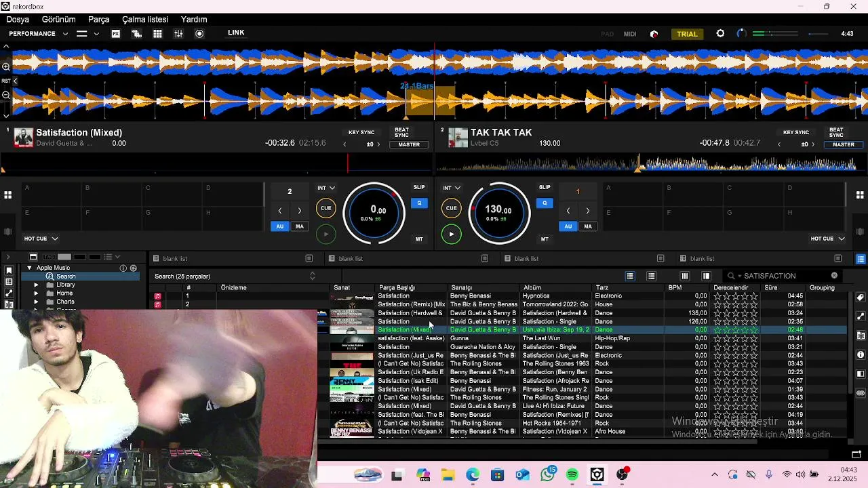Switch to artwork list view icon

(x=630, y=276)
